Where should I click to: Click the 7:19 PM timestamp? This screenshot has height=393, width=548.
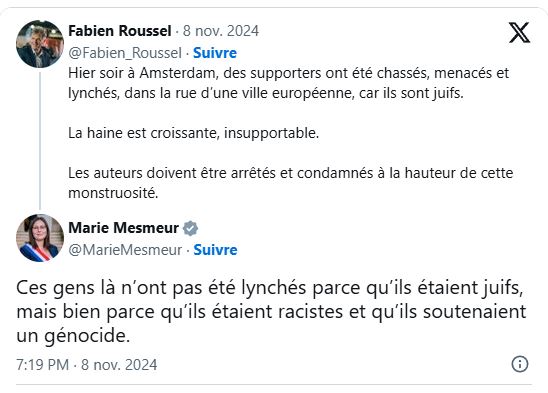(x=43, y=365)
